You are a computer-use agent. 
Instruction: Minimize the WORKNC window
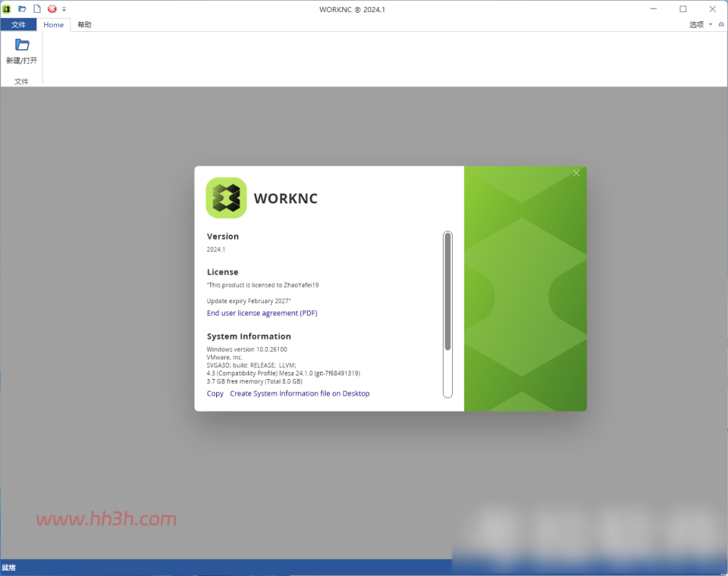tap(653, 9)
